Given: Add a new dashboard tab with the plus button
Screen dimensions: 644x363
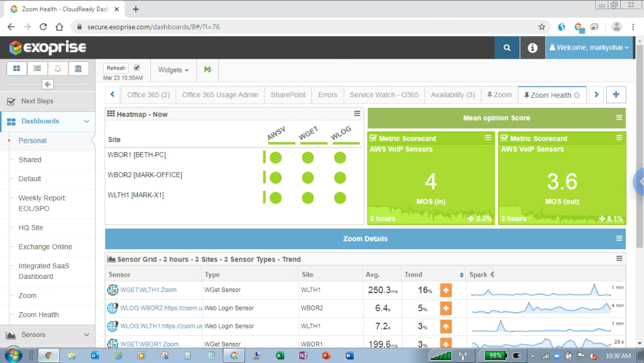Looking at the screenshot, I should coord(616,94).
